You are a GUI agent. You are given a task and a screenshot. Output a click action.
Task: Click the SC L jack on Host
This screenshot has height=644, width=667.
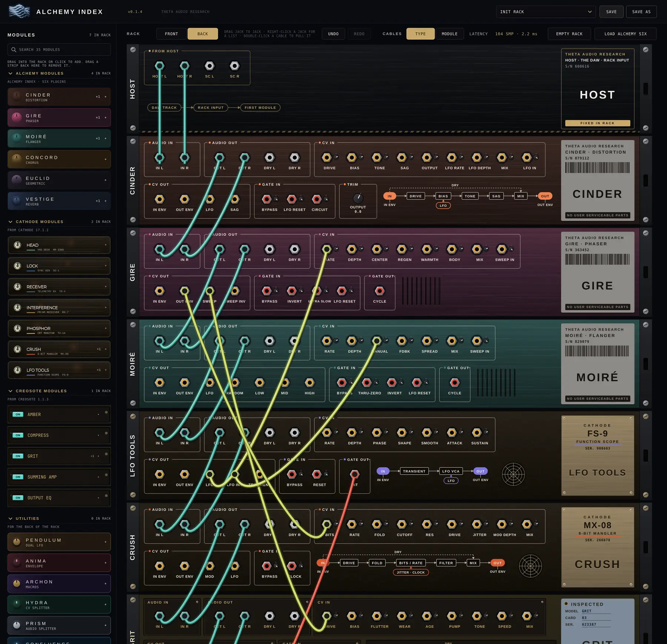(x=210, y=66)
